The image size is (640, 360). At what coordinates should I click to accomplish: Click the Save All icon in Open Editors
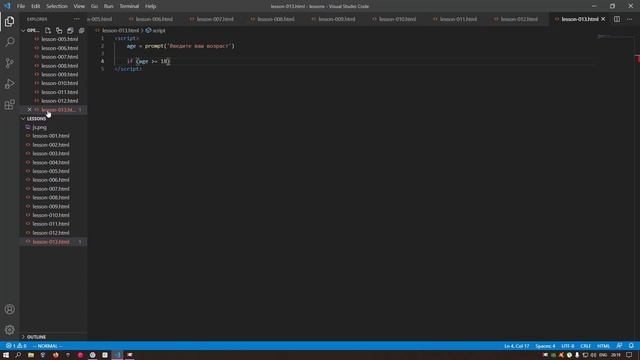tap(70, 31)
